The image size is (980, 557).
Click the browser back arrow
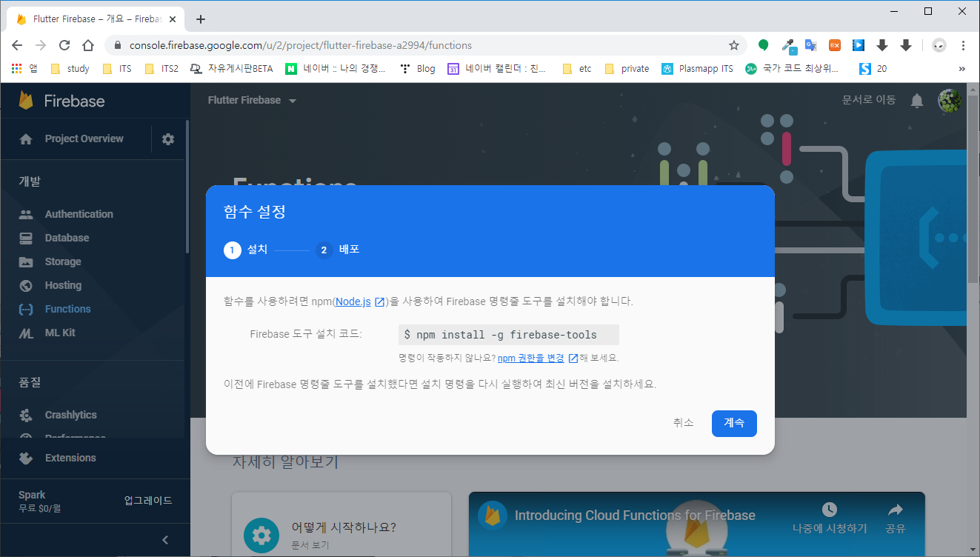(x=17, y=45)
